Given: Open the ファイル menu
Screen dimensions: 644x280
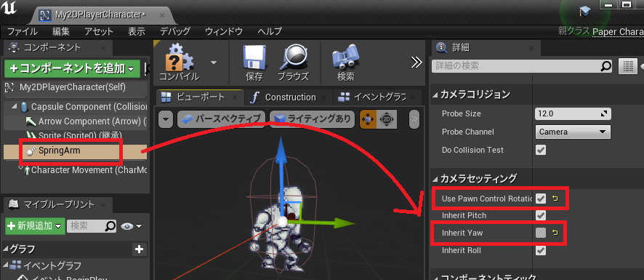Looking at the screenshot, I should tap(23, 31).
